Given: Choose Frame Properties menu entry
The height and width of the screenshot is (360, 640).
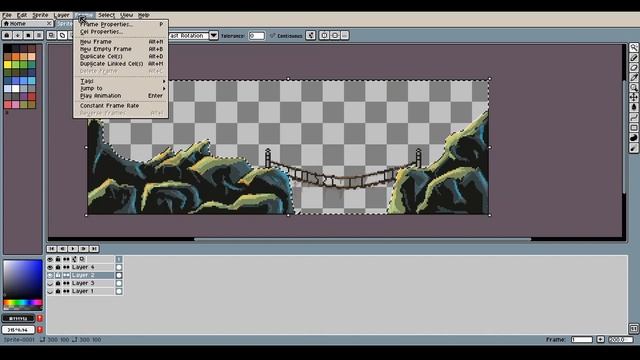Looking at the screenshot, I should pos(121,24).
